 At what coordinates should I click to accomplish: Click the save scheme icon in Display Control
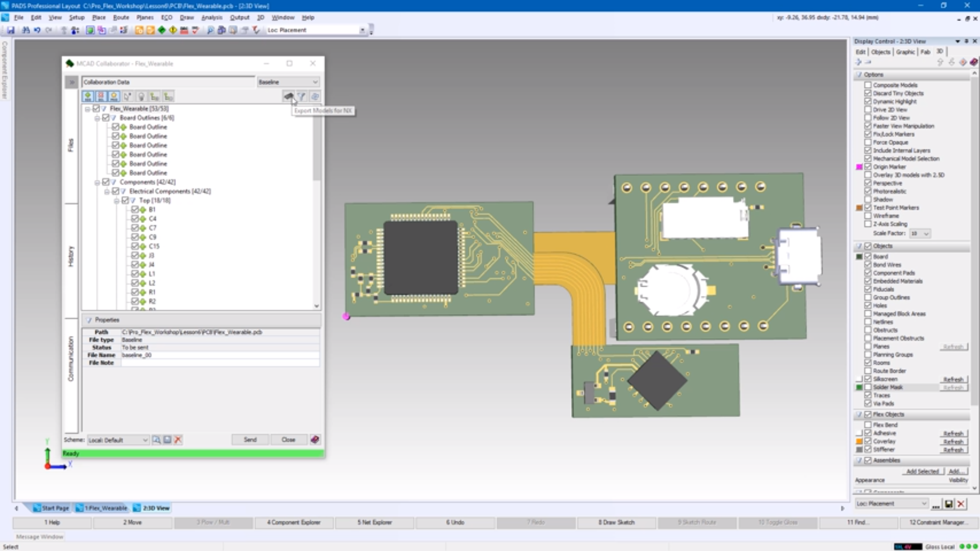[948, 504]
